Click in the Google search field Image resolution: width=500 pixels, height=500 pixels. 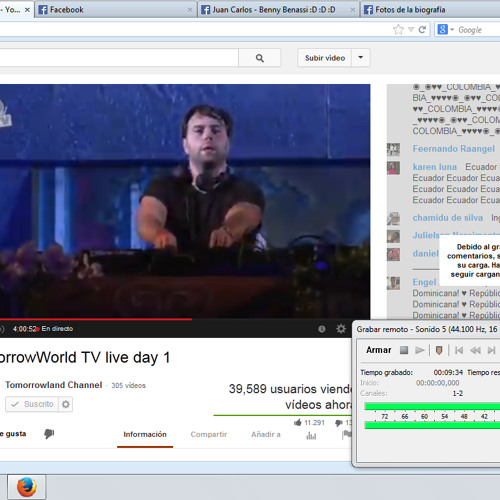478,30
